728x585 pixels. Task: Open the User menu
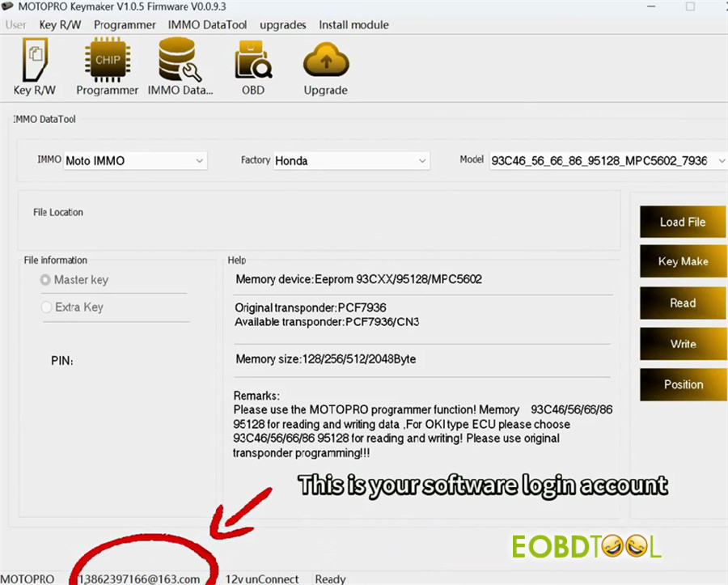(16, 24)
